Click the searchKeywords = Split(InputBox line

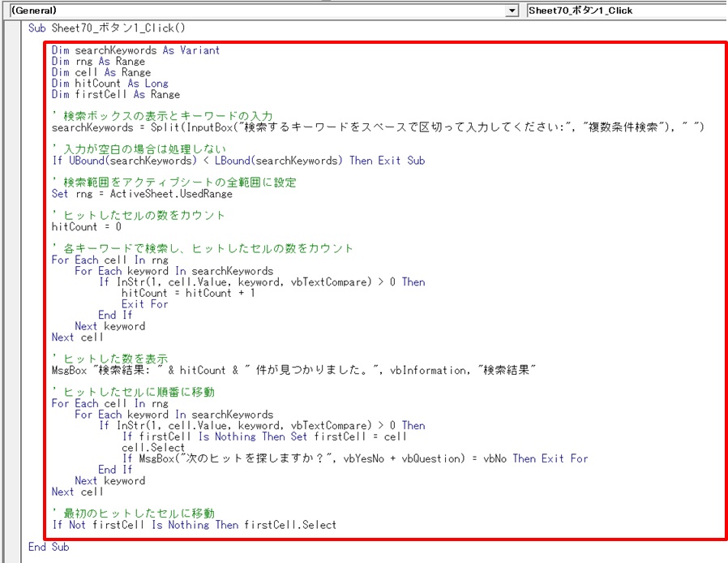tap(378, 127)
